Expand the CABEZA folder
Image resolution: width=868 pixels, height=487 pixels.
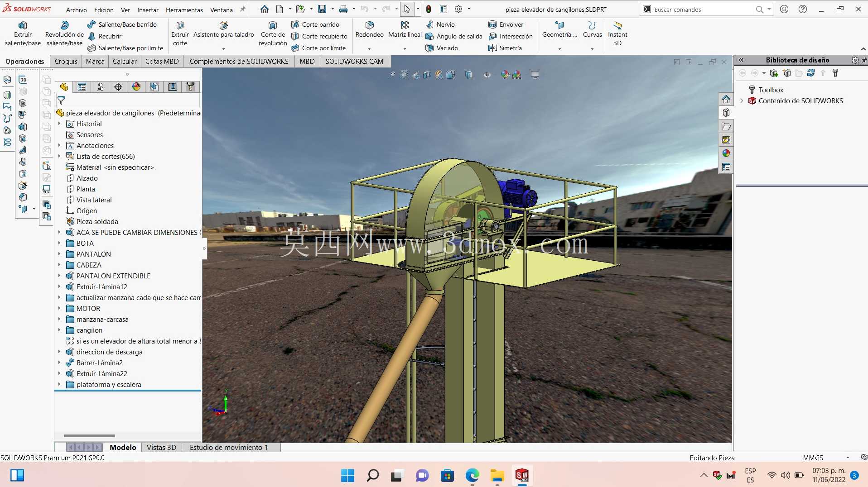(59, 265)
